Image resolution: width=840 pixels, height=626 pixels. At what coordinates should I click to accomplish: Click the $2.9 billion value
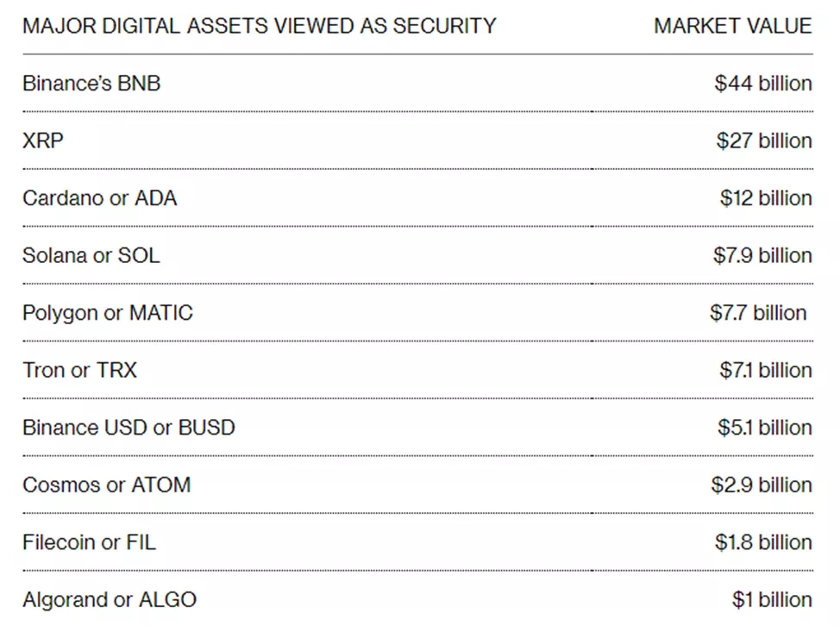(762, 485)
